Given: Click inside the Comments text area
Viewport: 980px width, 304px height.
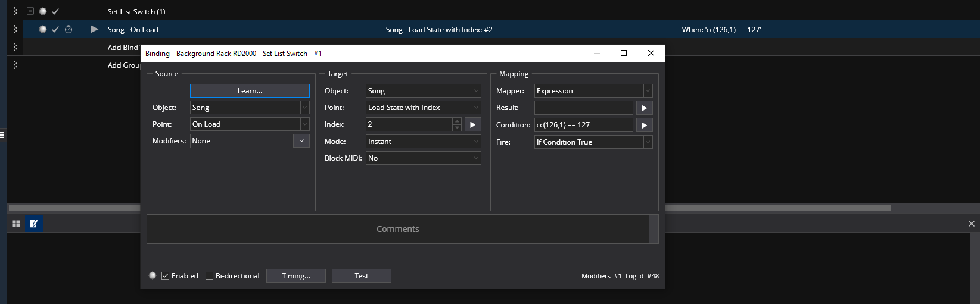Looking at the screenshot, I should click(x=397, y=229).
